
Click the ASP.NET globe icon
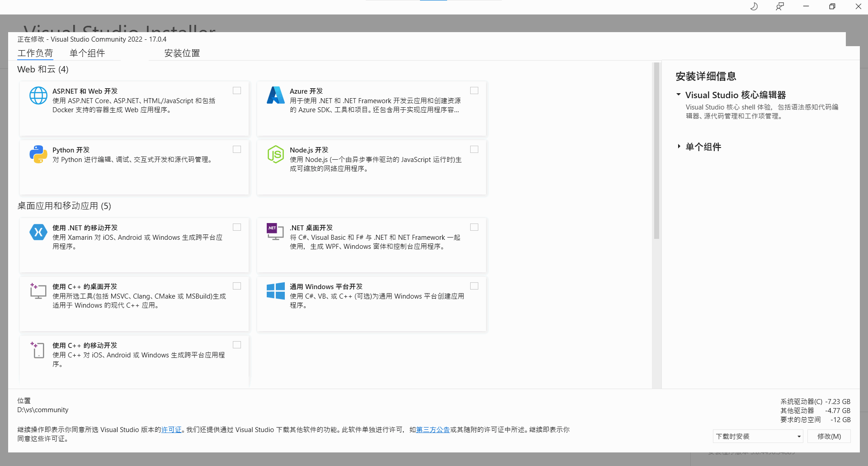38,95
